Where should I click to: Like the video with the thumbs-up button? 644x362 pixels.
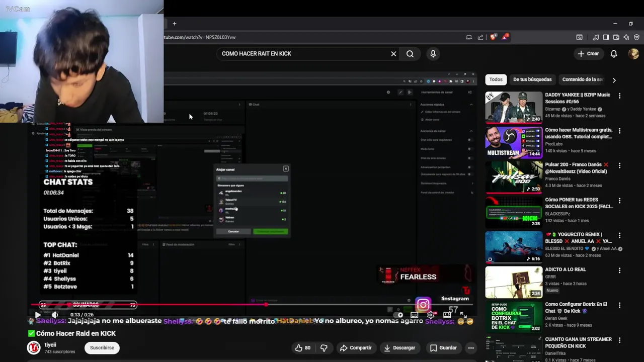click(x=302, y=348)
